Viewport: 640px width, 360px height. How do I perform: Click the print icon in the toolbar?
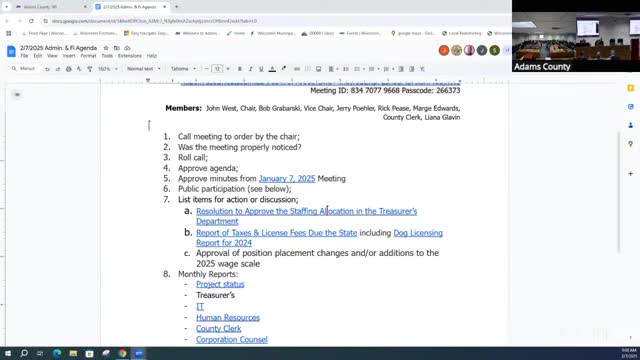(x=69, y=69)
